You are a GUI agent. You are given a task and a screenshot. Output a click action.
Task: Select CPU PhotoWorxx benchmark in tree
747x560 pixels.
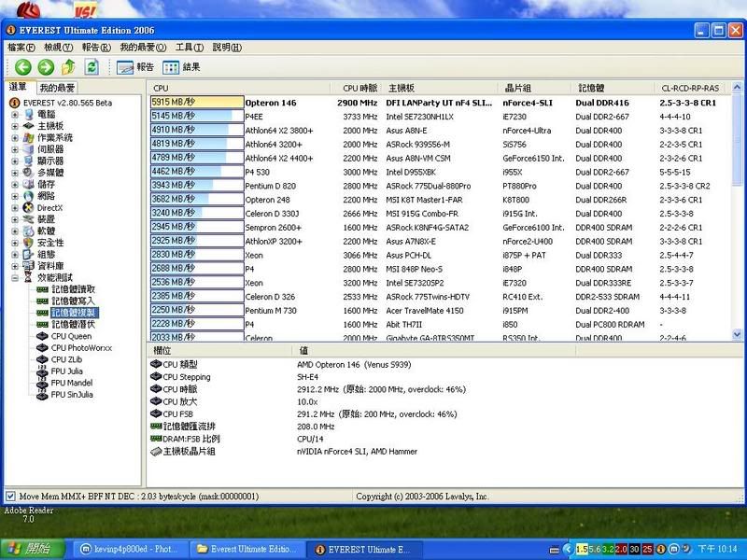[x=80, y=348]
